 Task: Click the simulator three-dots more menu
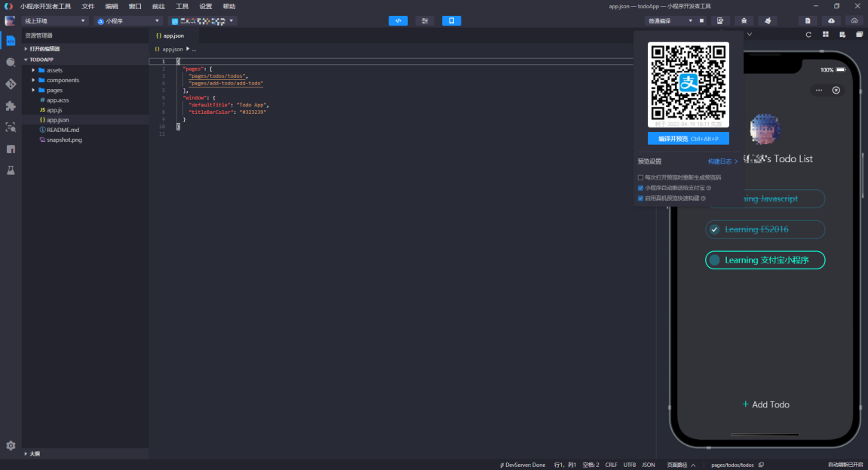click(x=819, y=91)
